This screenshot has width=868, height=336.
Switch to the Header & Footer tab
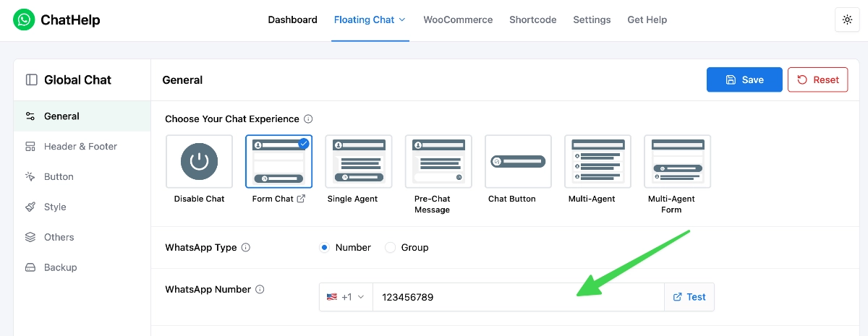[x=82, y=147]
